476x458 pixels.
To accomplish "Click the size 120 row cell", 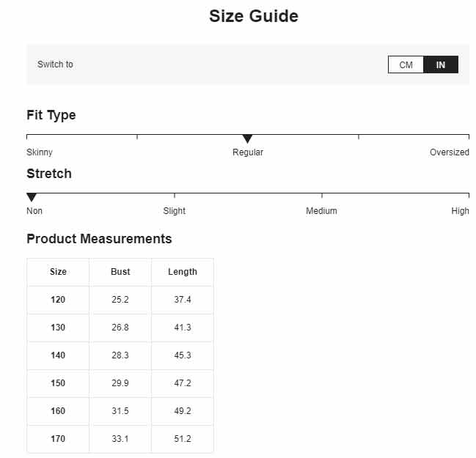I will coord(58,300).
